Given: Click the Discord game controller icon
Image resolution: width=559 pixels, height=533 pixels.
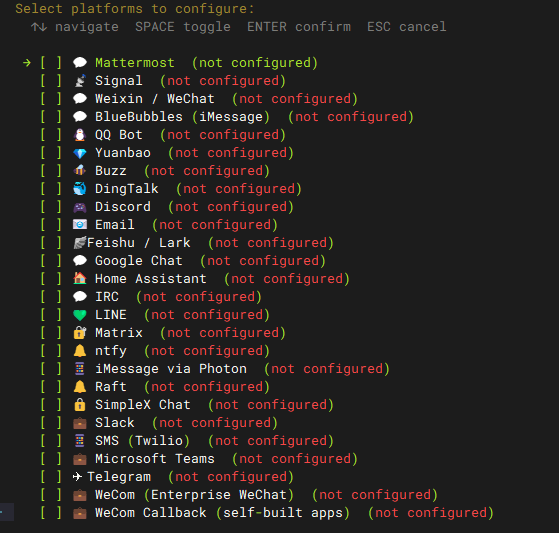Looking at the screenshot, I should 80,207.
